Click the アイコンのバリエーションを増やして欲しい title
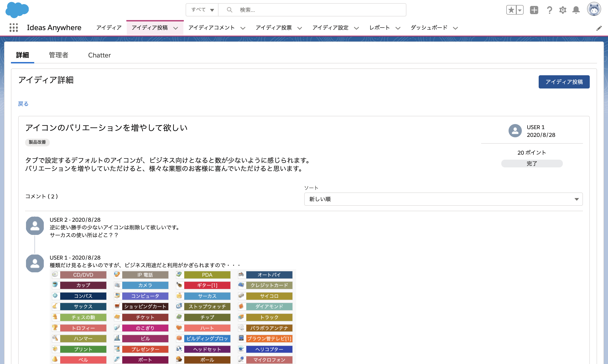The width and height of the screenshot is (608, 364). pyautogui.click(x=107, y=128)
